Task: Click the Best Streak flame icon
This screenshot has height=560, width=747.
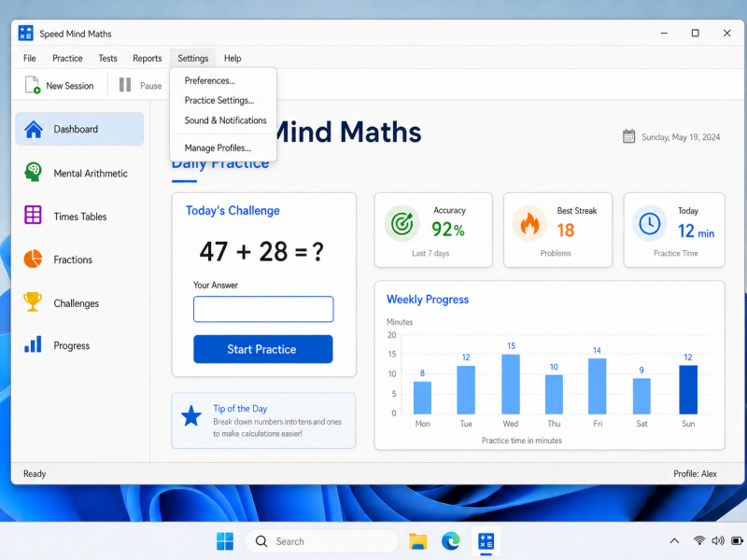Action: point(529,223)
